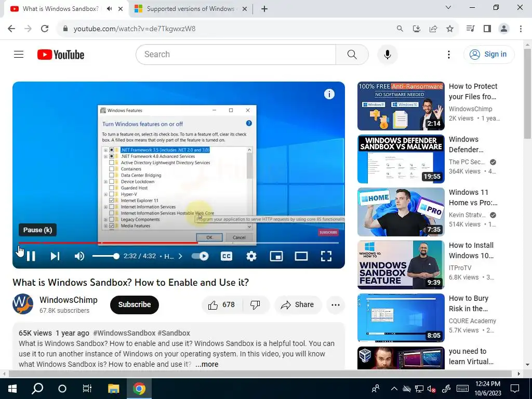532x399 pixels.
Task: Open How to Bury Risk video thumbnail
Action: 401,318
